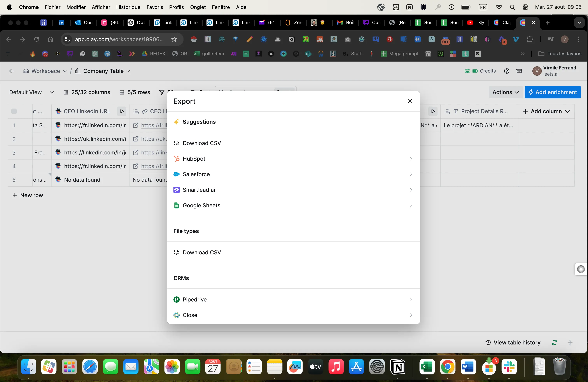Click Download CSV file type
588x382 pixels.
click(x=202, y=252)
